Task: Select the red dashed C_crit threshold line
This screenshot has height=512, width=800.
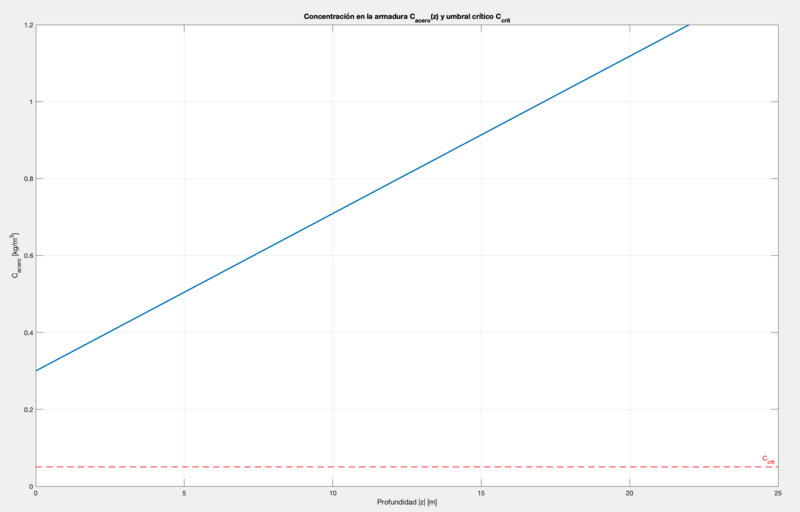Action: pos(400,467)
